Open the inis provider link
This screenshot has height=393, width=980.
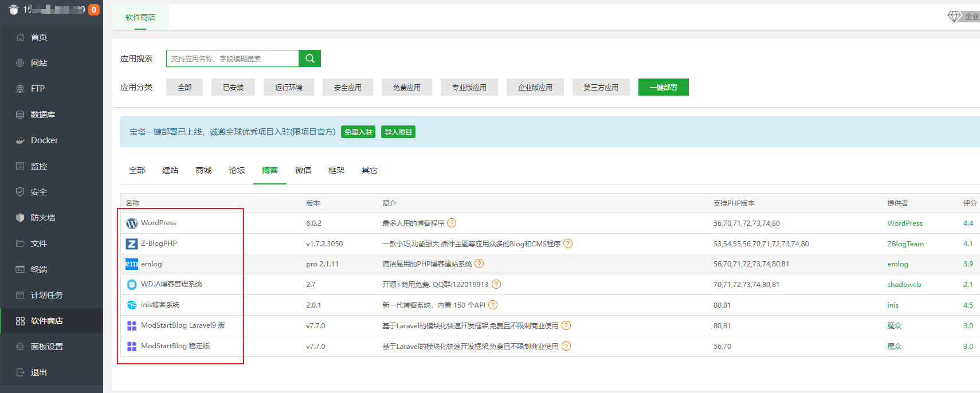893,305
